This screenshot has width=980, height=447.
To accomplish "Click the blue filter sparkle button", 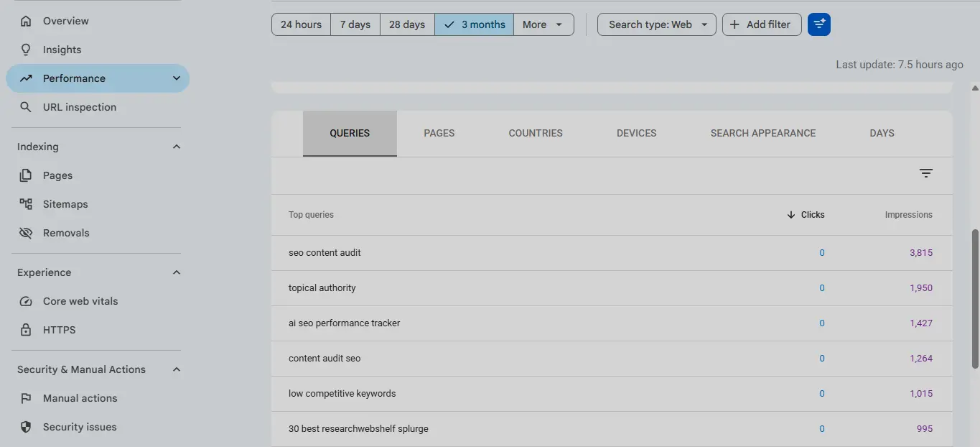I will coord(819,24).
